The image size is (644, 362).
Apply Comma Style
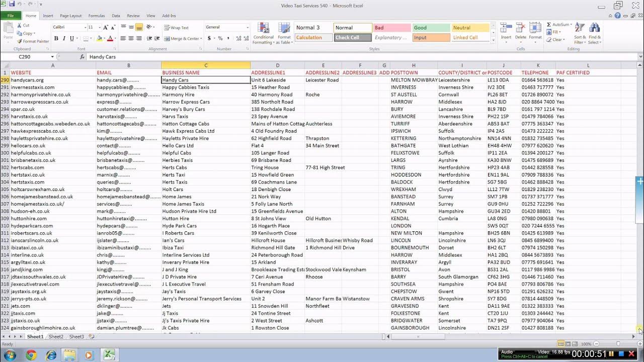click(x=227, y=38)
